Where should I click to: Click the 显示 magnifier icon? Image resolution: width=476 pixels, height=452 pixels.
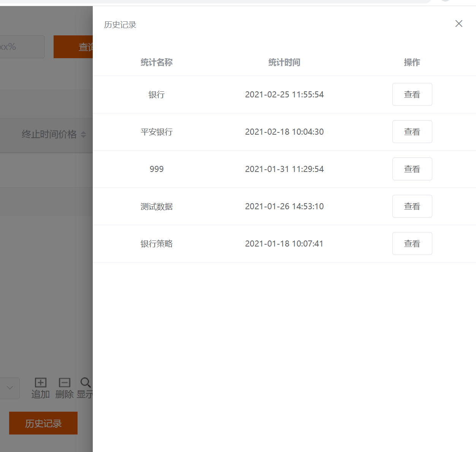coord(86,382)
